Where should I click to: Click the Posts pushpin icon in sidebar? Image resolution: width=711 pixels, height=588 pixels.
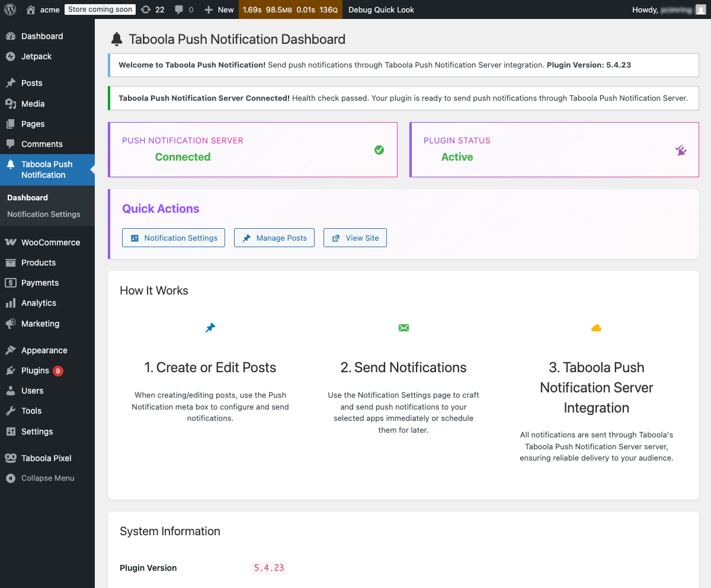coord(11,83)
